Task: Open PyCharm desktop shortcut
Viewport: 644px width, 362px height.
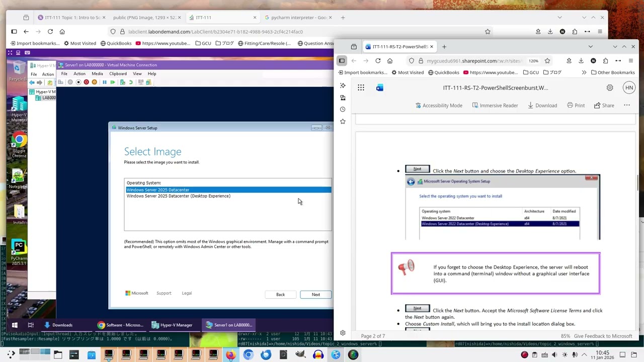Action: click(19, 253)
